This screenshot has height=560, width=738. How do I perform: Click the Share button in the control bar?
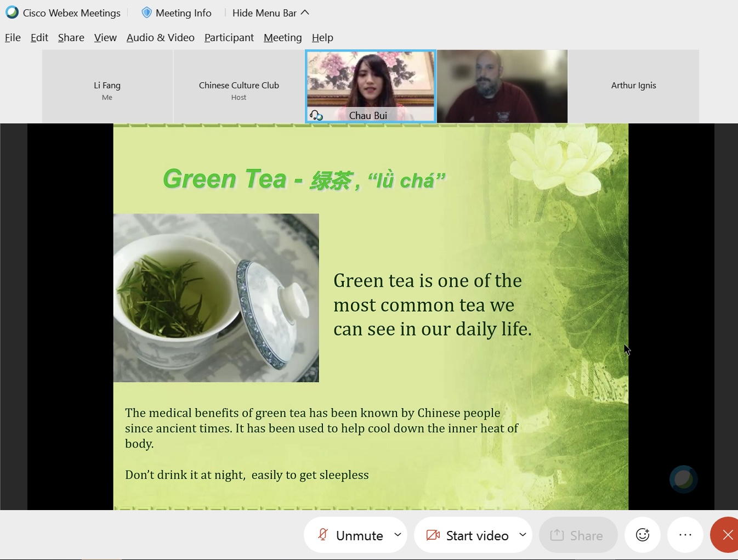click(578, 535)
